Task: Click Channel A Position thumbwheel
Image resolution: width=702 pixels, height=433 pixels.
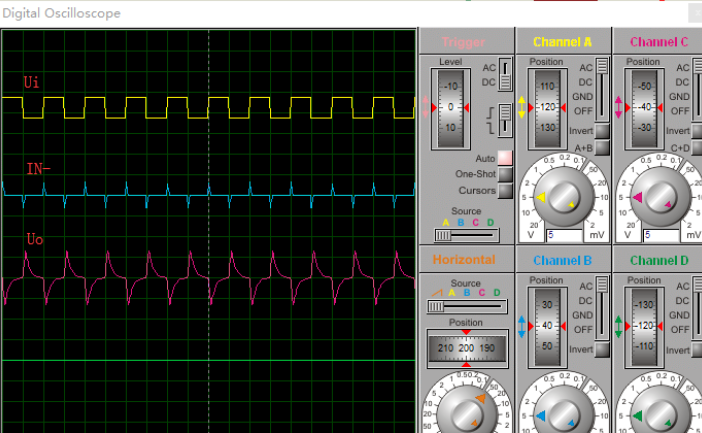Action: click(x=546, y=106)
